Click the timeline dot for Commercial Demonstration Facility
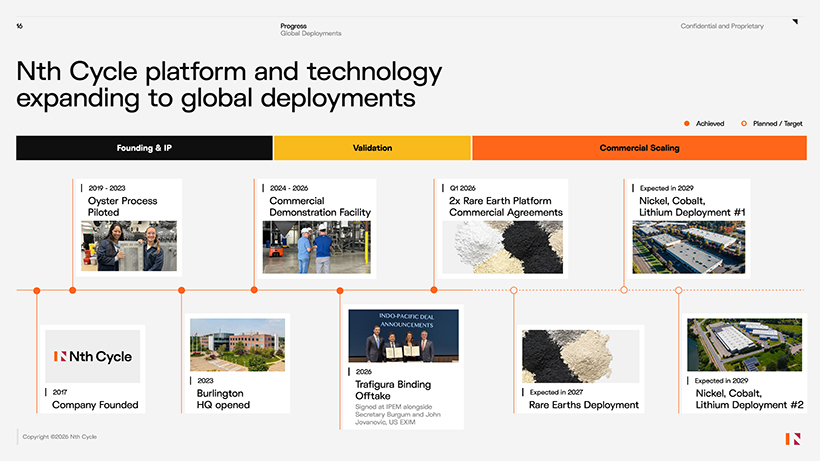820x461 pixels. (254, 290)
